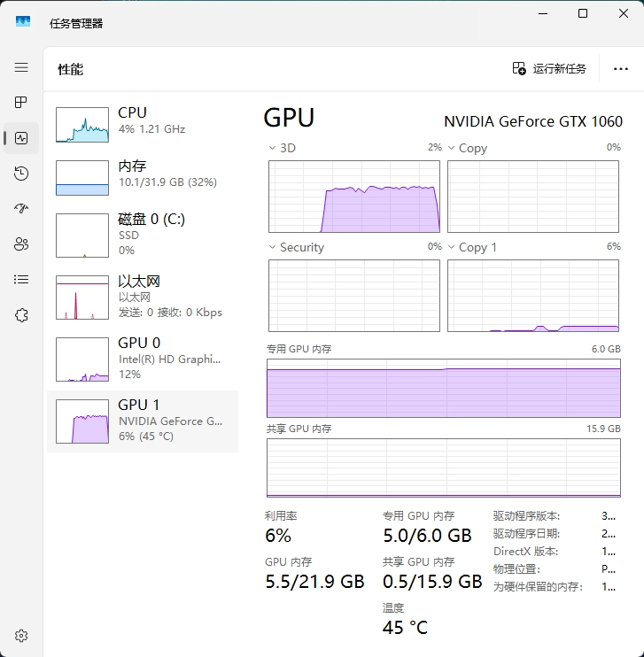This screenshot has width=644, height=657.
Task: Select the 以太网 network item
Action: 142,296
